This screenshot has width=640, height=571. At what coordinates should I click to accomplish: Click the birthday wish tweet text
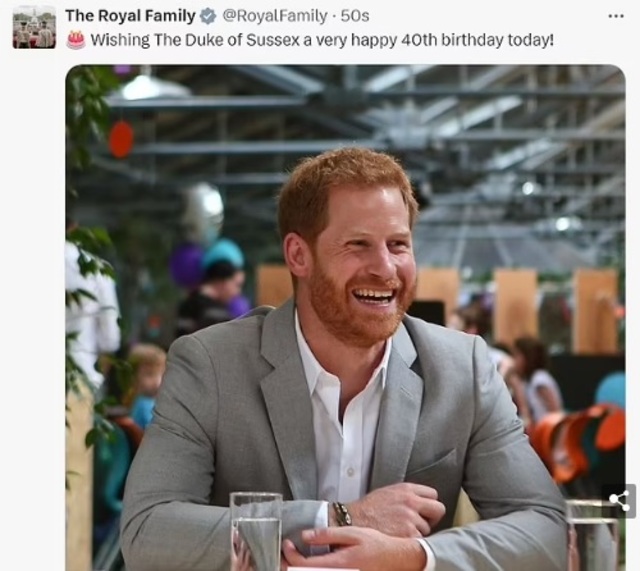[320, 40]
